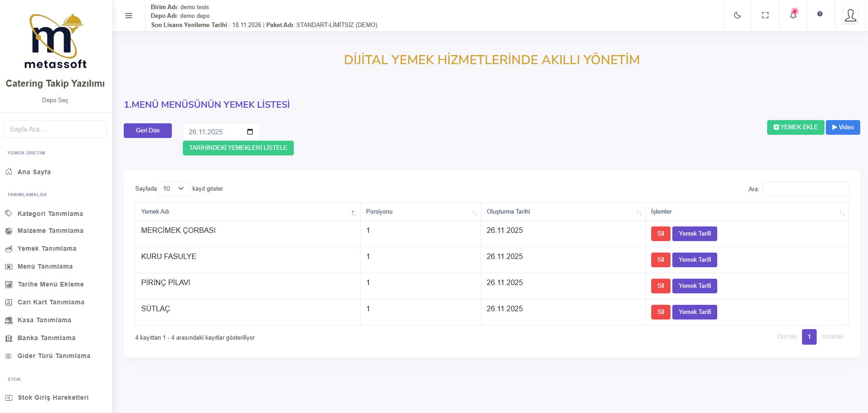Click the YEMEK EKLE button
This screenshot has width=868, height=413.
[x=795, y=127]
